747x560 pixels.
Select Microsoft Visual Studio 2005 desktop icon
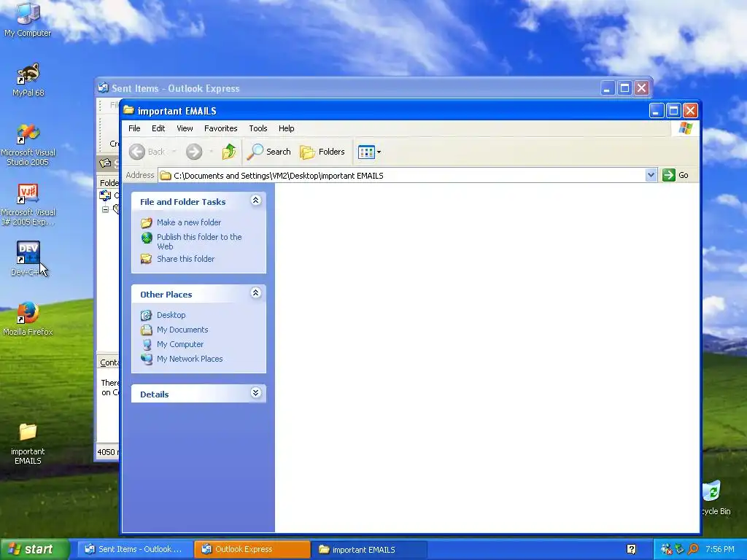click(28, 145)
